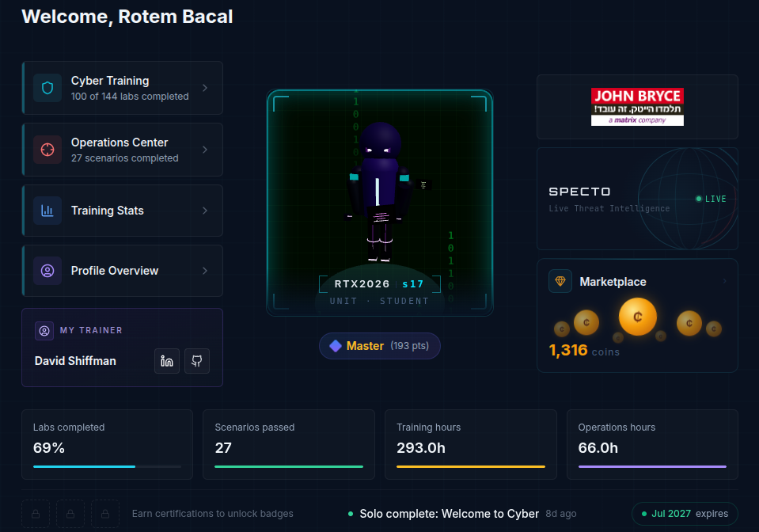Click the 293.0h training hours value
This screenshot has height=532, width=759.
coord(421,448)
